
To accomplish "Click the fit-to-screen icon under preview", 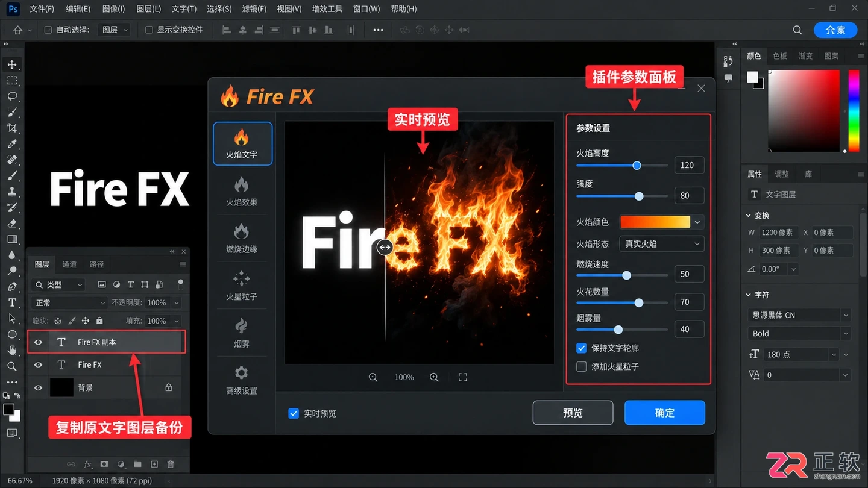I will tap(463, 377).
